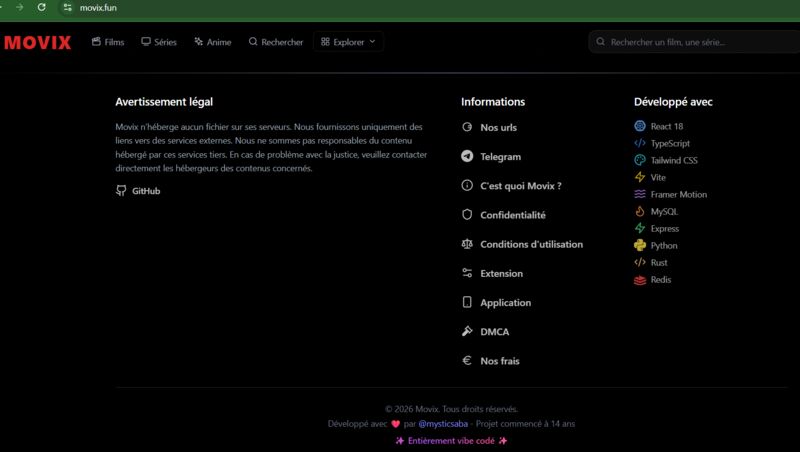Click the Rust code icon
This screenshot has width=800, height=452.
(640, 262)
